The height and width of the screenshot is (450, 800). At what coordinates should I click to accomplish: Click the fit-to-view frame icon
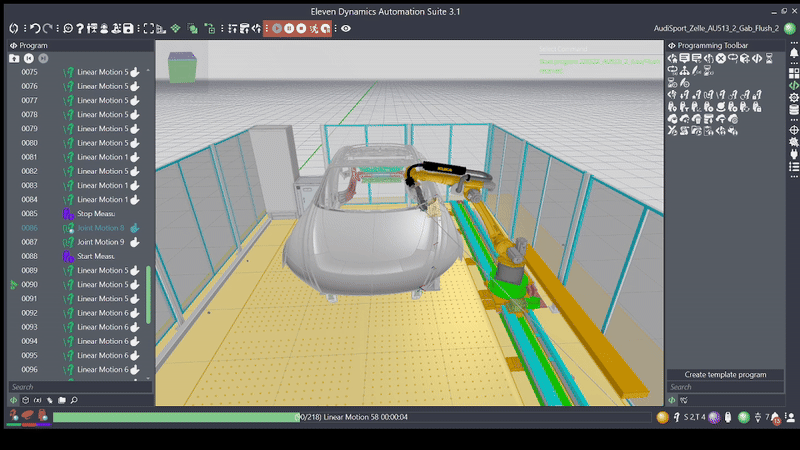tap(148, 29)
